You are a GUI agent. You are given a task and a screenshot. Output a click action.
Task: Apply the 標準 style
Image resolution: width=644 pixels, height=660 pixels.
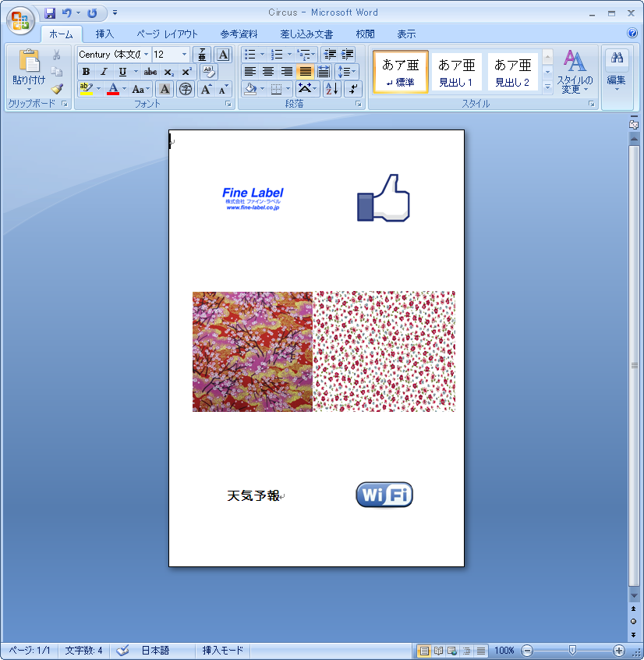coord(401,72)
